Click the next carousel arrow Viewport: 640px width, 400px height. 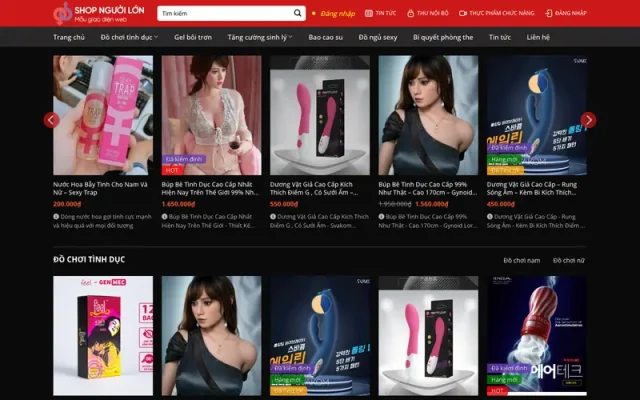click(x=588, y=120)
